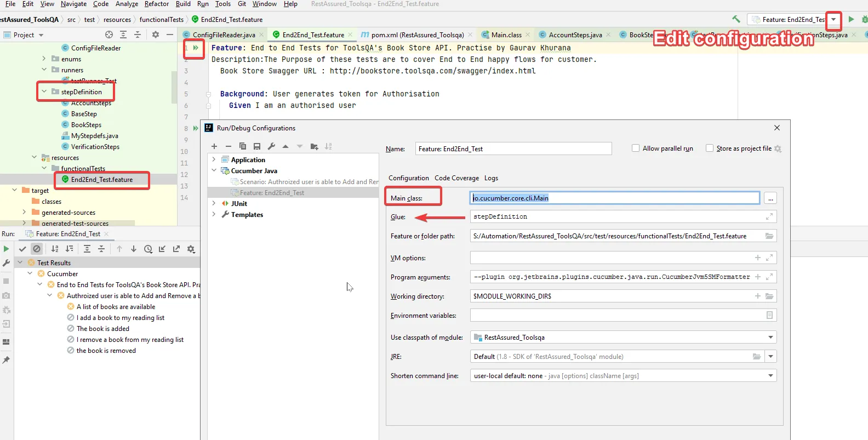
Task: Edit templates wrench icon in dialog toolbar
Action: 271,146
